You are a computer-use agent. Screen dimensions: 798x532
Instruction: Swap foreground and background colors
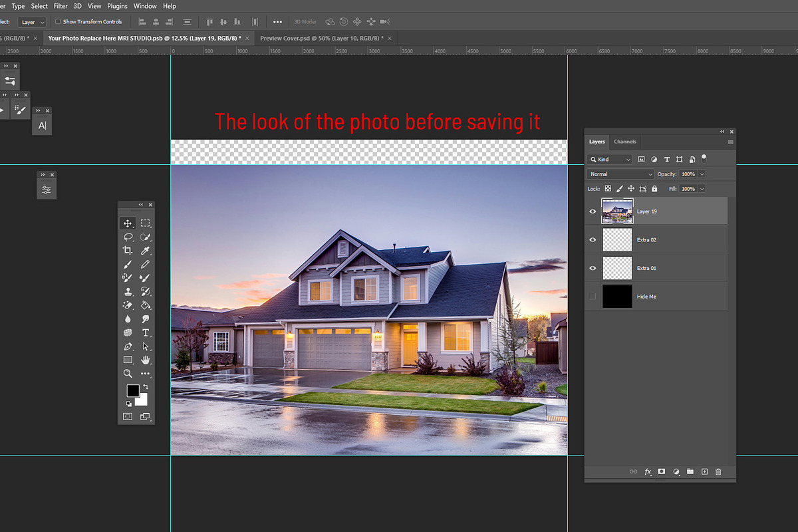coord(145,387)
